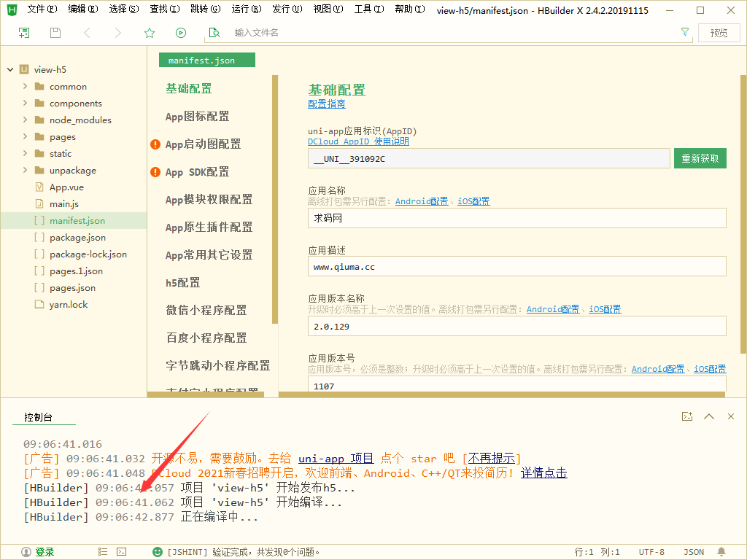The width and height of the screenshot is (747, 560).
Task: Click the Android配置 link under 应用名称
Action: [422, 201]
